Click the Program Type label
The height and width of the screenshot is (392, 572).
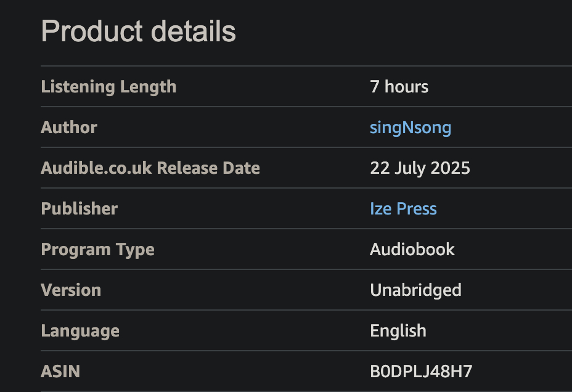point(97,250)
